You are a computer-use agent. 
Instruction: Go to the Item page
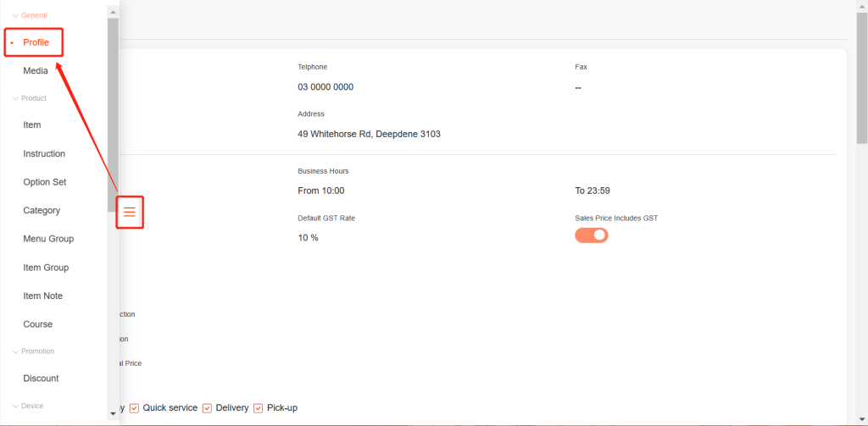32,125
